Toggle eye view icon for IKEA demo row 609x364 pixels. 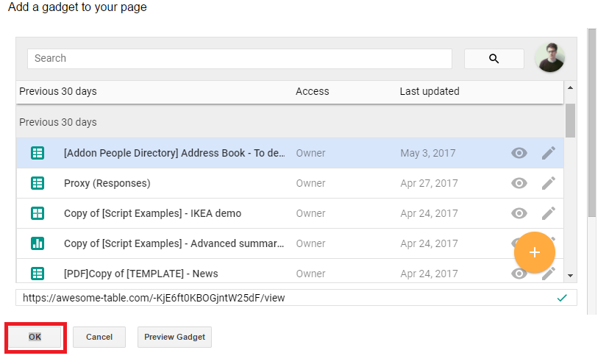pyautogui.click(x=519, y=213)
